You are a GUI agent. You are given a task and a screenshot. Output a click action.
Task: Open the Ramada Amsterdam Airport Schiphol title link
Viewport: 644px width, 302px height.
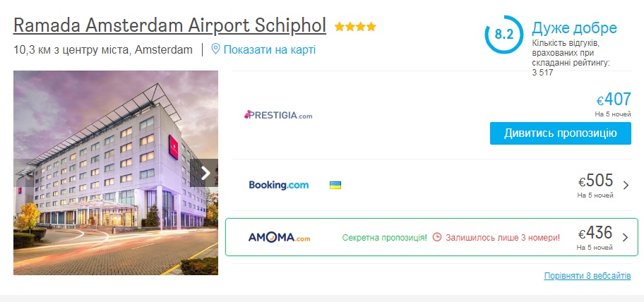pos(169,25)
